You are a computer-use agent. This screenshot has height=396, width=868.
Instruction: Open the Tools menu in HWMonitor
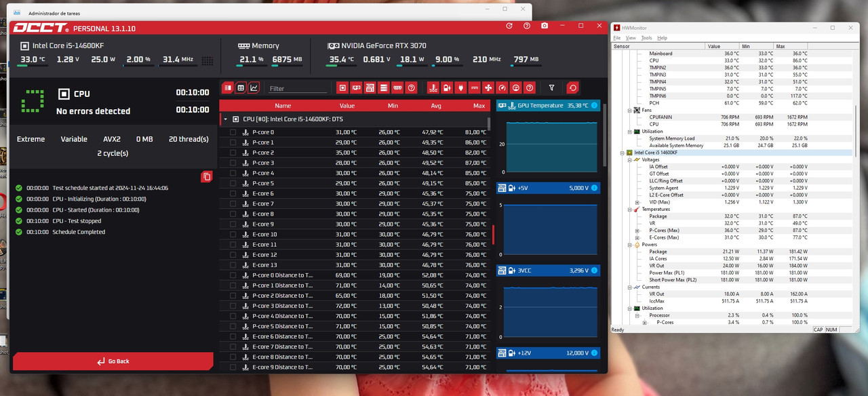coord(646,38)
